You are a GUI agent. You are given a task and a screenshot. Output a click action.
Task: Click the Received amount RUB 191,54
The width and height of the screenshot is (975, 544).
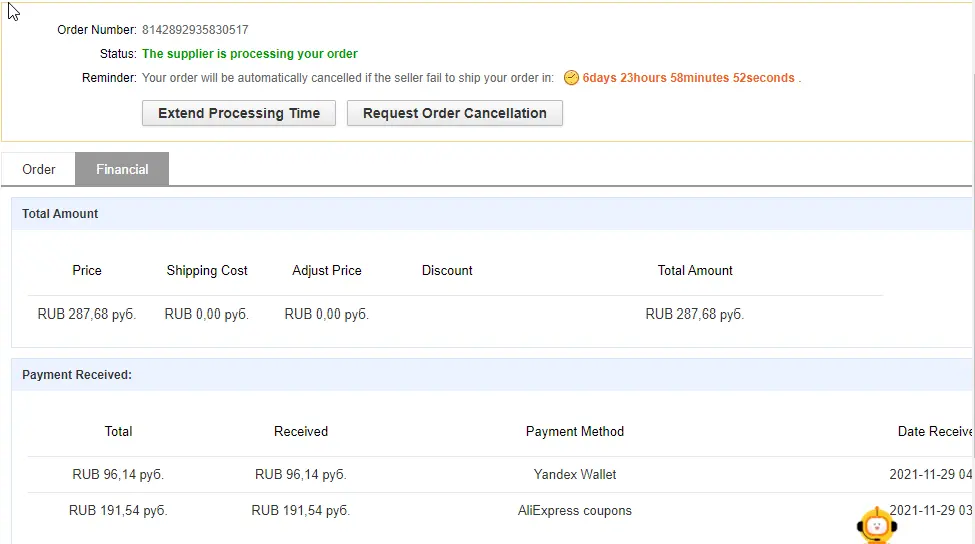tap(300, 510)
